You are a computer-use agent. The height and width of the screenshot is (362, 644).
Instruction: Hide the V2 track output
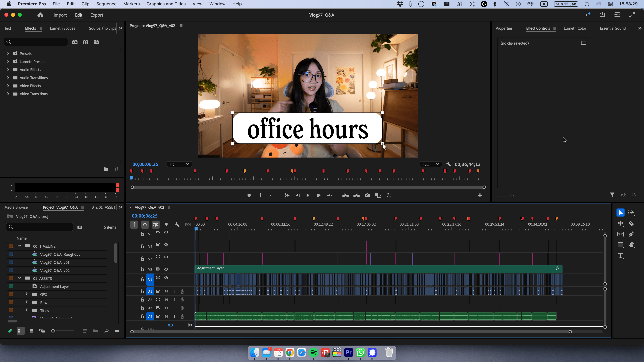click(166, 269)
